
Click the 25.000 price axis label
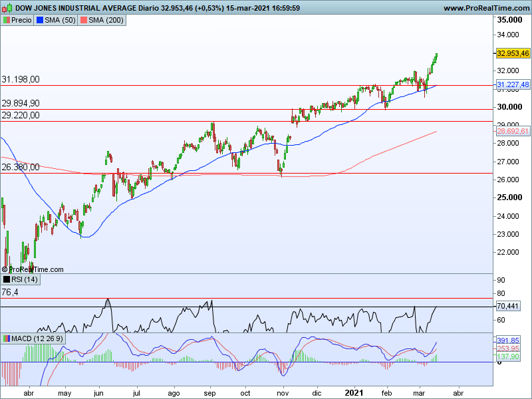pos(509,198)
